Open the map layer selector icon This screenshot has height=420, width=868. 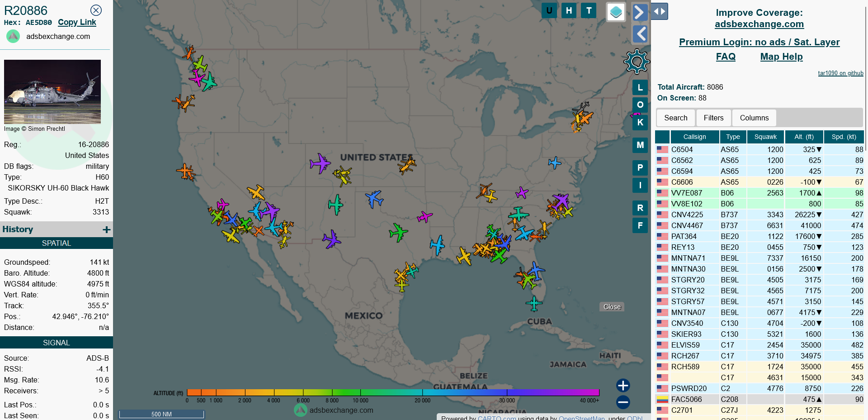tap(616, 12)
